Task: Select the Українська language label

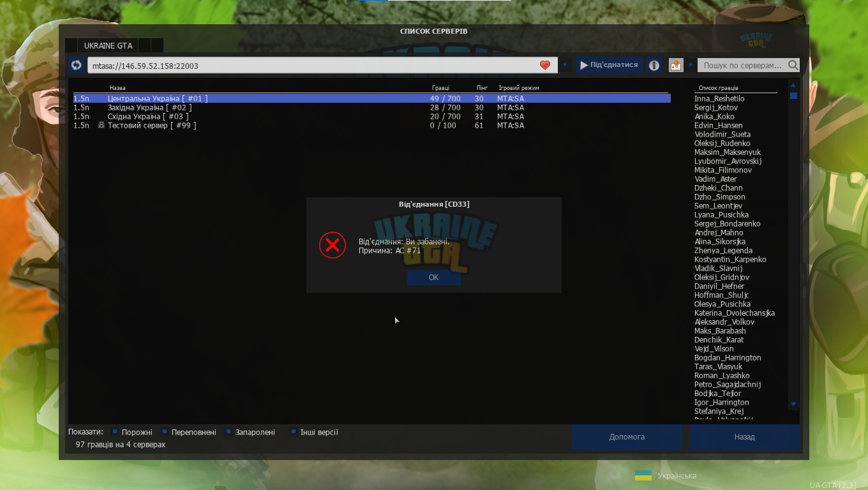Action: 677,476
